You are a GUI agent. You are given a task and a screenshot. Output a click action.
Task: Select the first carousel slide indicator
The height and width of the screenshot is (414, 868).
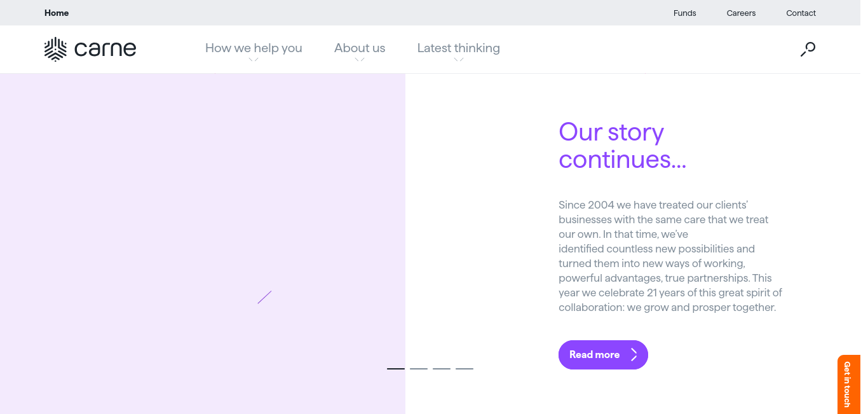click(396, 369)
